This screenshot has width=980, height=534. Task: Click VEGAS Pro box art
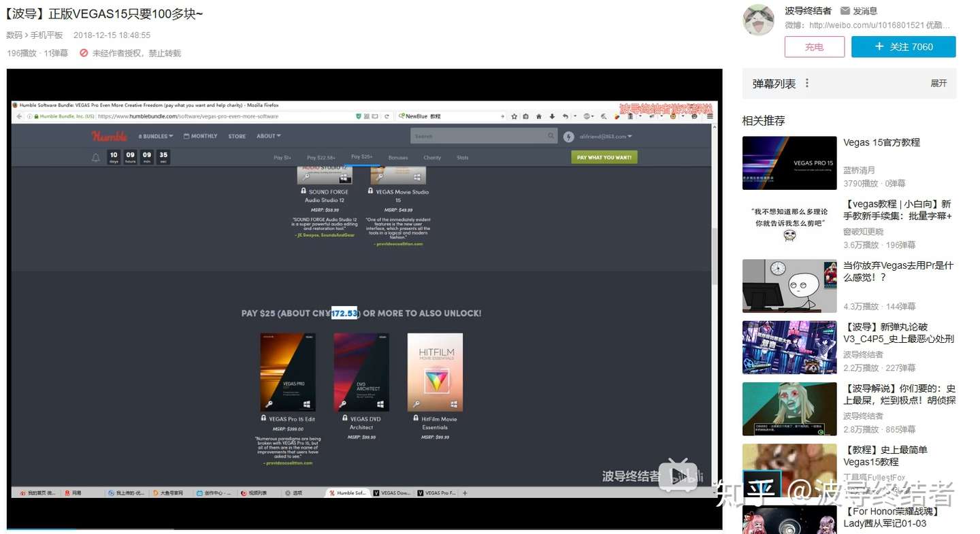(x=288, y=372)
